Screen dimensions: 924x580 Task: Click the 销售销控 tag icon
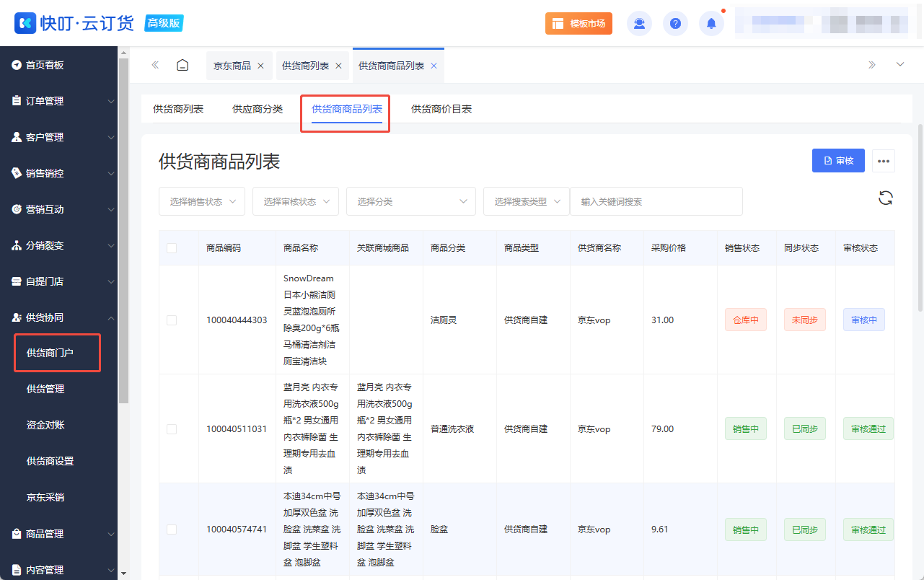17,173
